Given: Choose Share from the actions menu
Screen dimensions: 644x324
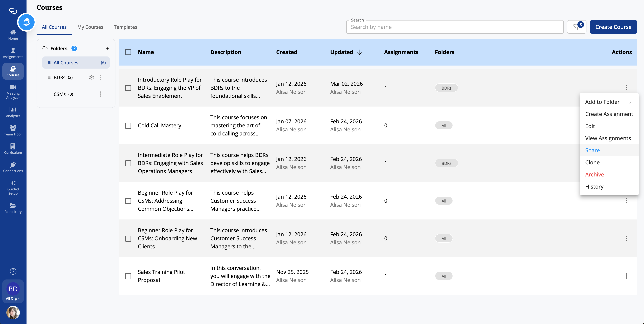Looking at the screenshot, I should pyautogui.click(x=592, y=150).
